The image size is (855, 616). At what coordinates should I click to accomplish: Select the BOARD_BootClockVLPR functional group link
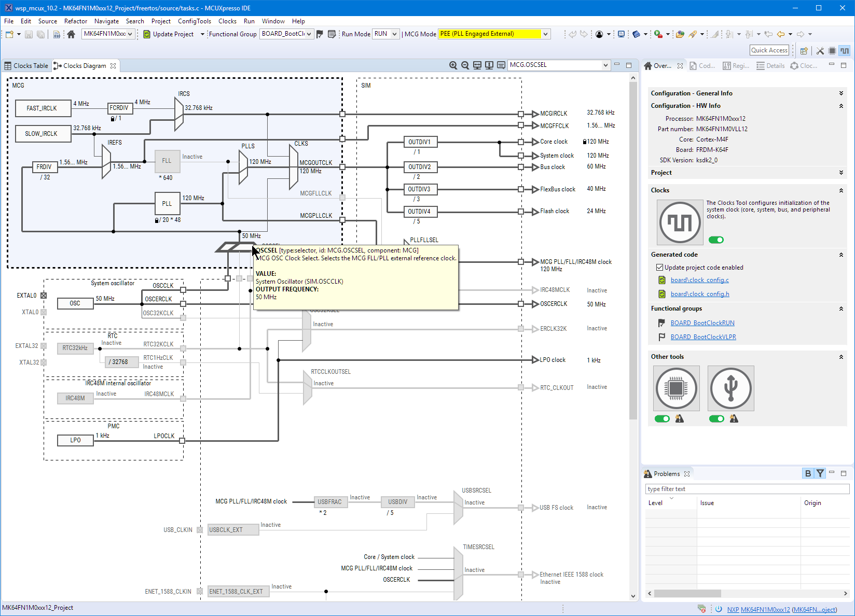(703, 337)
